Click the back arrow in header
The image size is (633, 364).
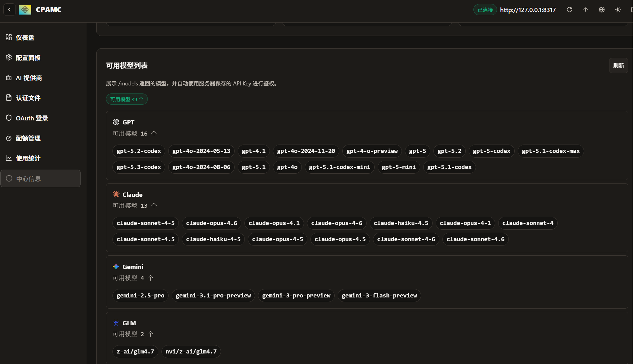click(10, 10)
